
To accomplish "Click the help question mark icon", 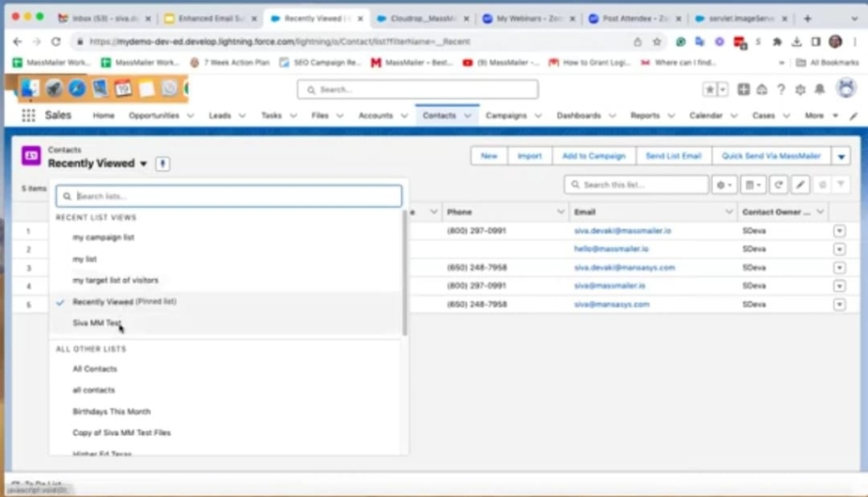I will (781, 90).
